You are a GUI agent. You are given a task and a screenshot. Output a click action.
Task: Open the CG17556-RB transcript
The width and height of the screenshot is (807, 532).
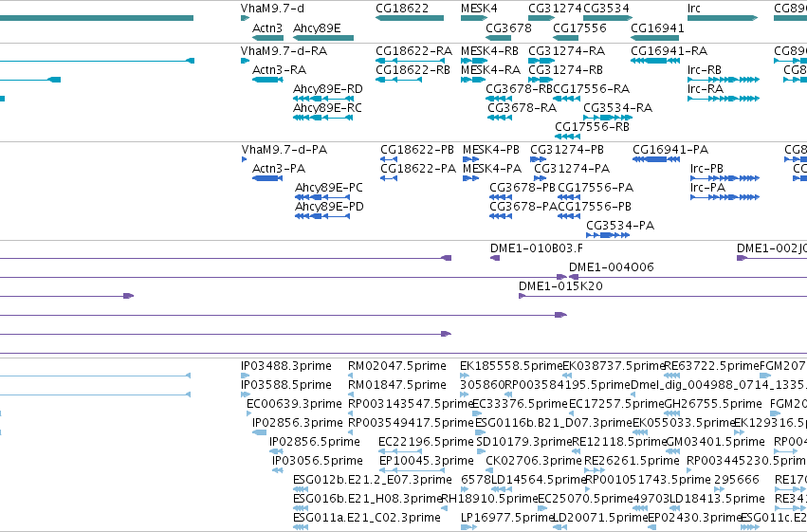(568, 137)
